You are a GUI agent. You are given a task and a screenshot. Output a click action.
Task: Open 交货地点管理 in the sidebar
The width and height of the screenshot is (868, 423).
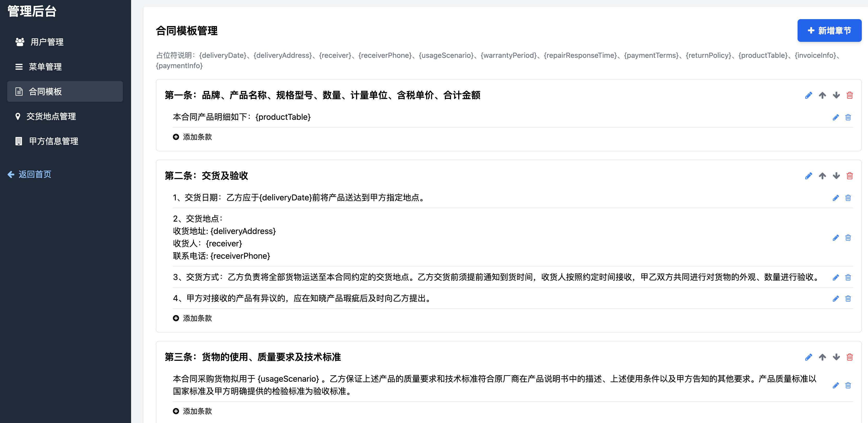[x=65, y=116]
